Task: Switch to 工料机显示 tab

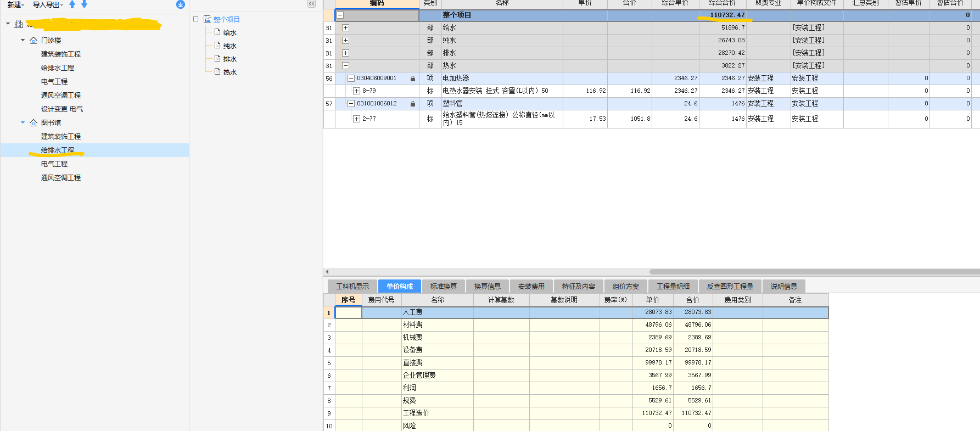Action: point(352,286)
